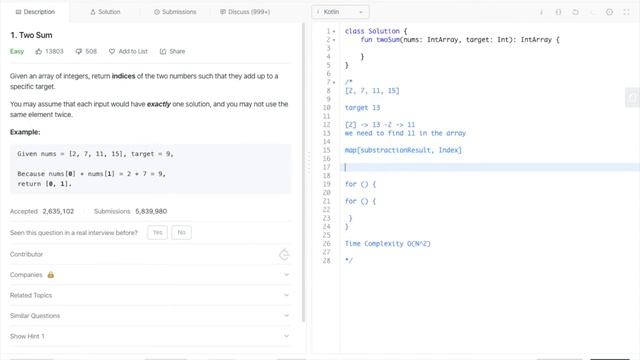Screen dimensions: 640x360
Task: Open the Discuss (999+) tab
Action: [245, 12]
